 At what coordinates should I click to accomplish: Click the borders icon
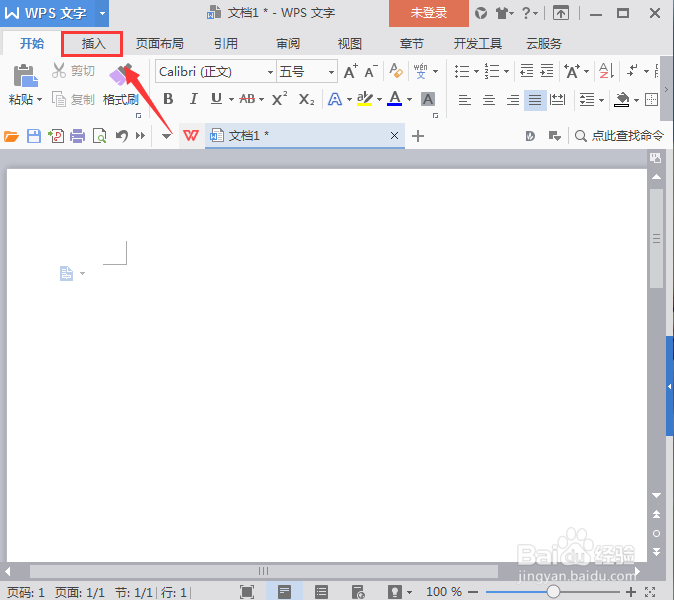coord(652,100)
